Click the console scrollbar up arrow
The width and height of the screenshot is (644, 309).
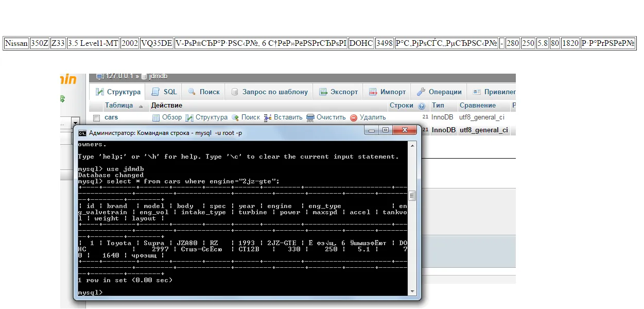click(x=412, y=145)
